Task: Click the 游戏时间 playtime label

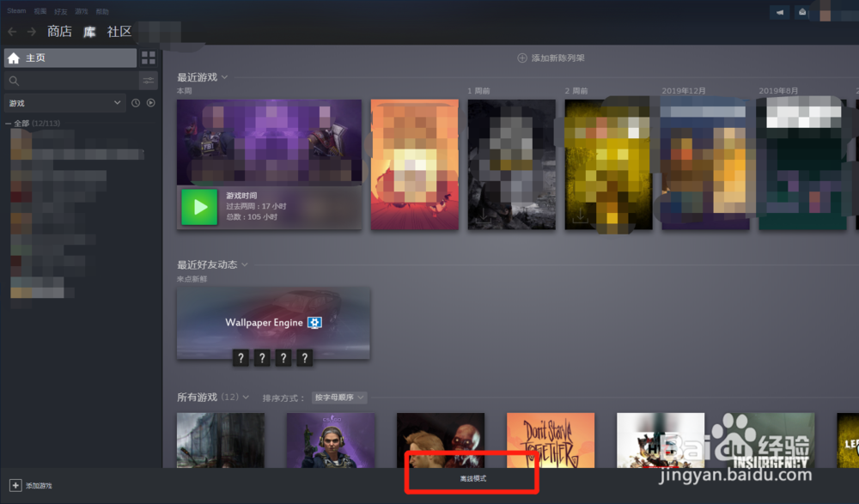Action: 241,196
